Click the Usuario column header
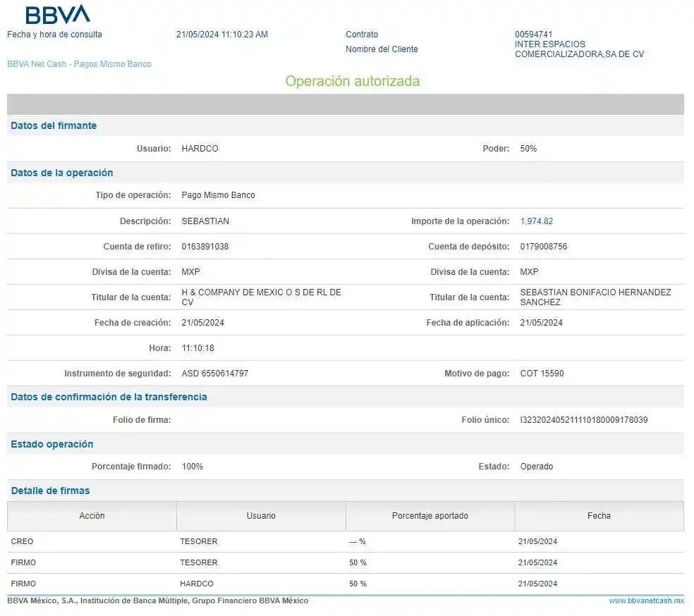The width and height of the screenshot is (694, 616). [261, 516]
